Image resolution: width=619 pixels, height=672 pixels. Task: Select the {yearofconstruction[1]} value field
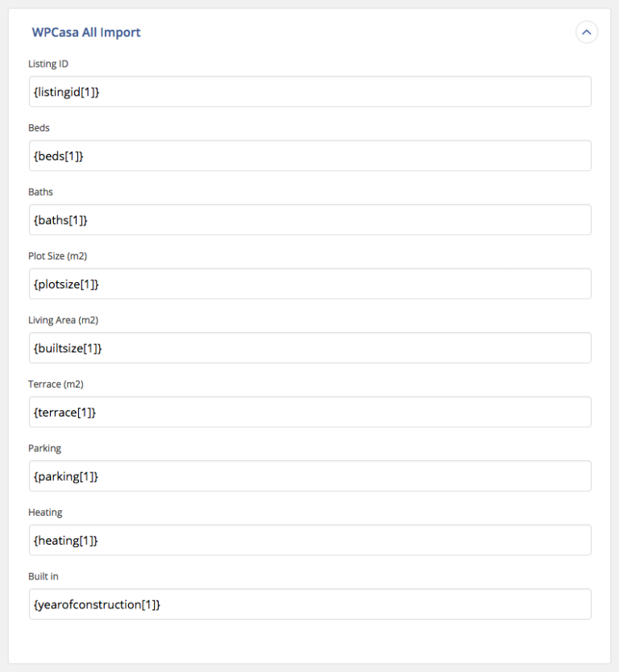309,604
